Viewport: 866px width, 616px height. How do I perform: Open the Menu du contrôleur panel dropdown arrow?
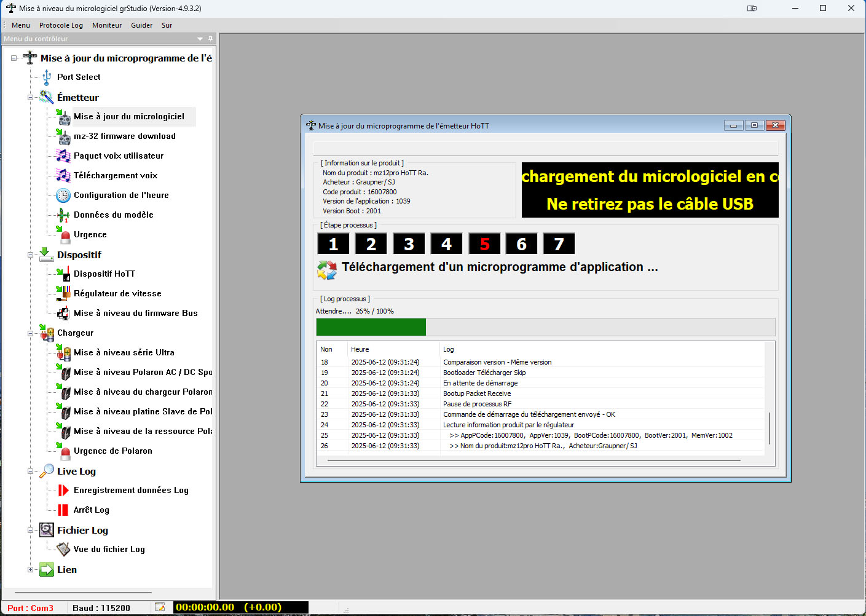coord(200,39)
